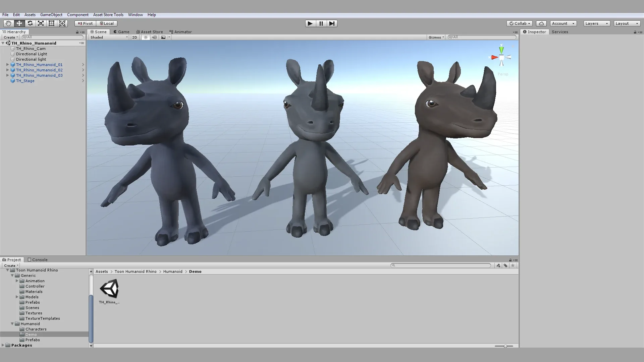Screen dimensions: 644x362
Task: Toggle Pivot handle position
Action: [x=85, y=23]
